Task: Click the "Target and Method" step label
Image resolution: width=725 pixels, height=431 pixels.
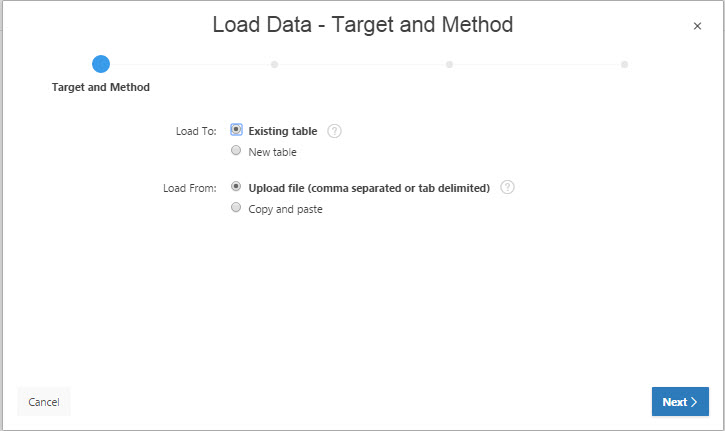Action: click(x=100, y=87)
